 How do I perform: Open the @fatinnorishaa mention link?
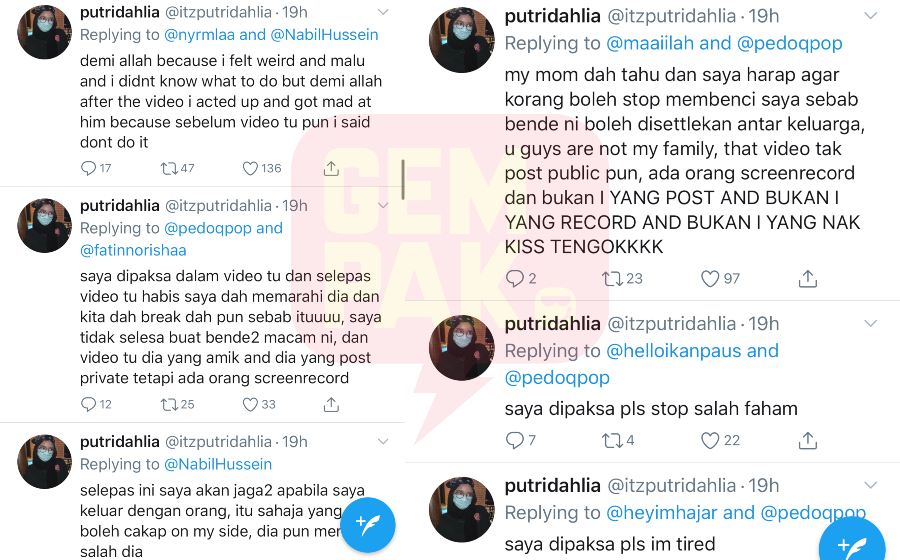tap(133, 250)
